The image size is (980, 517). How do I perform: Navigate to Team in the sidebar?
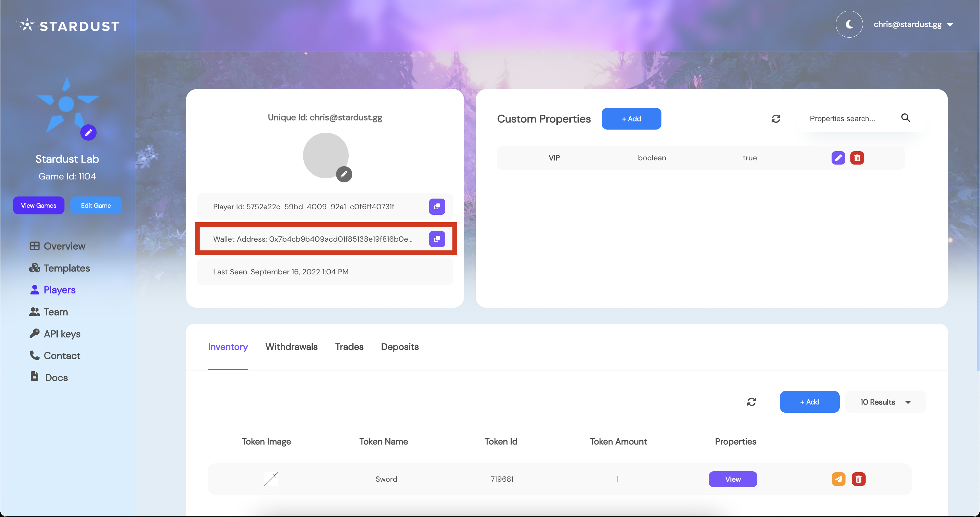pyautogui.click(x=55, y=312)
